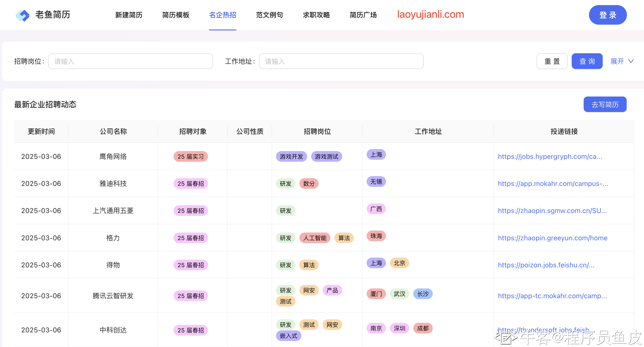
Task: Open the 简历广场 navigation item
Action: [x=363, y=15]
